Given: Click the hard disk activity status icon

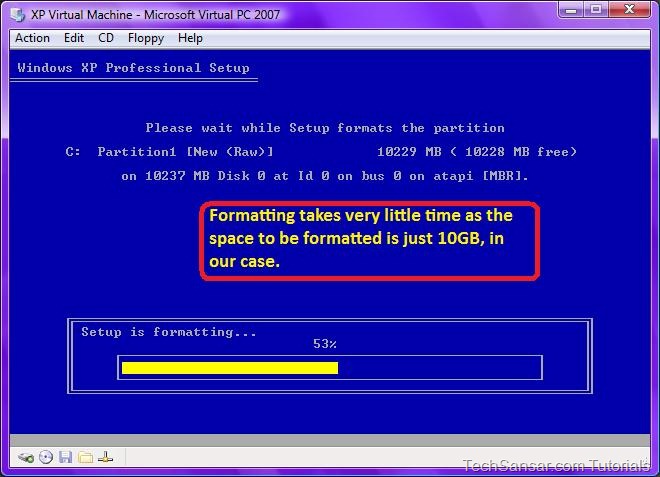Looking at the screenshot, I should 26,457.
